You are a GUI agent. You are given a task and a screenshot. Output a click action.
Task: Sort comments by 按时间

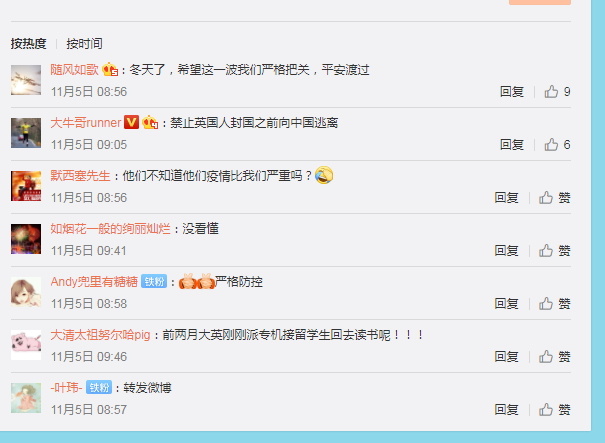tap(84, 44)
